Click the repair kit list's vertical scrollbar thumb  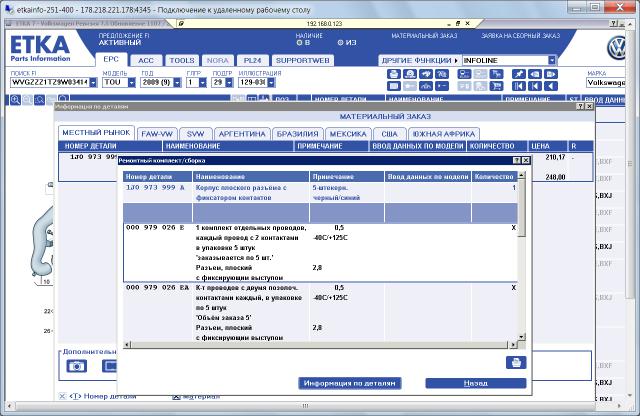pos(521,207)
